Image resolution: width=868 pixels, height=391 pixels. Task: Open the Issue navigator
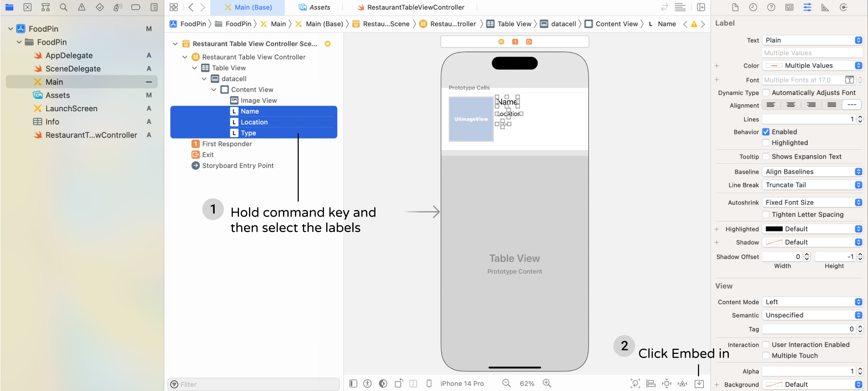[81, 7]
